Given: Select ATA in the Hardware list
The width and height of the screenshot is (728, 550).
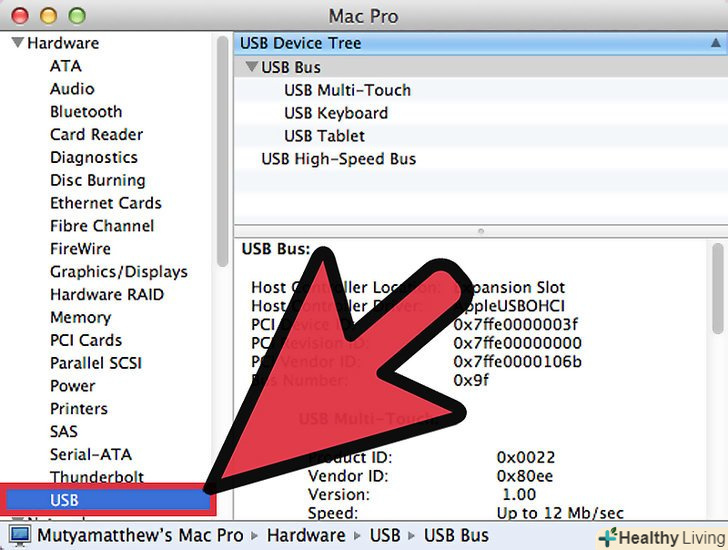Looking at the screenshot, I should click(x=65, y=66).
